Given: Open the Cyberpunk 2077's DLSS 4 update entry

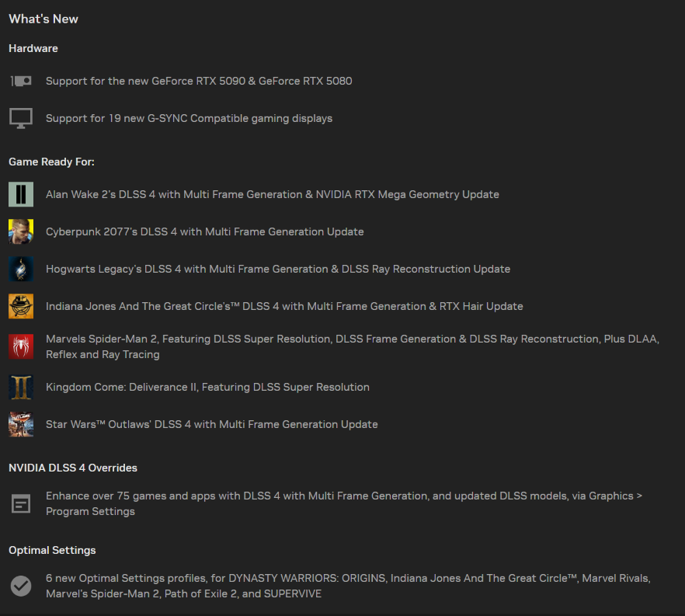Looking at the screenshot, I should pyautogui.click(x=205, y=231).
